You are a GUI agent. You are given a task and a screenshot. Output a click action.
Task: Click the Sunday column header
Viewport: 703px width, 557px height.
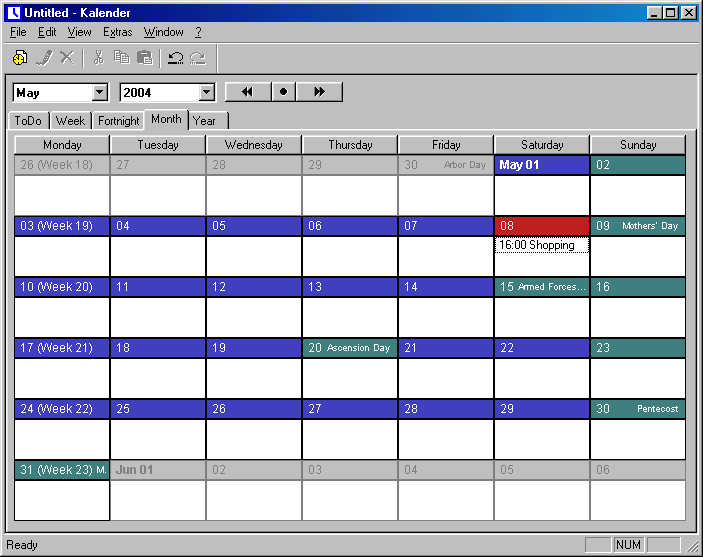click(x=638, y=145)
